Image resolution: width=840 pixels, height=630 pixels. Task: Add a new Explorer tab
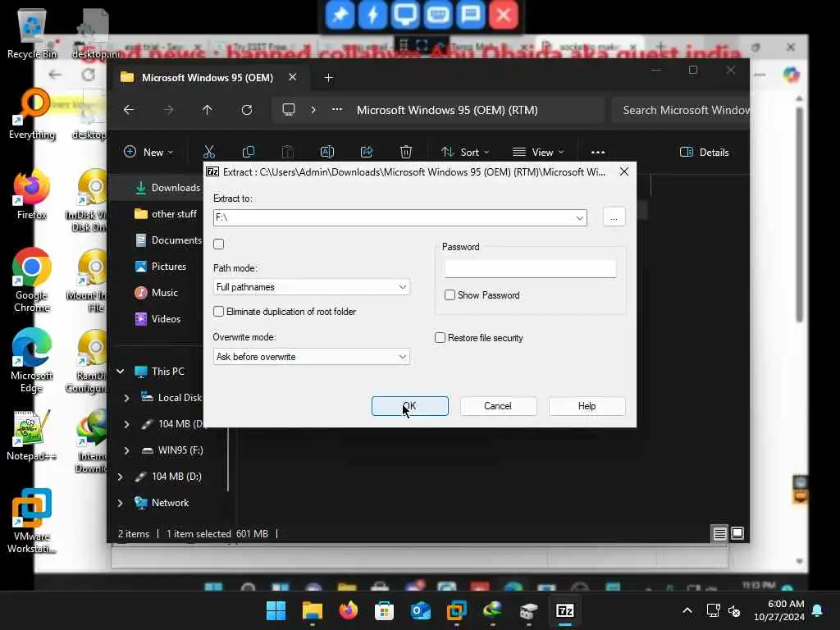328,78
